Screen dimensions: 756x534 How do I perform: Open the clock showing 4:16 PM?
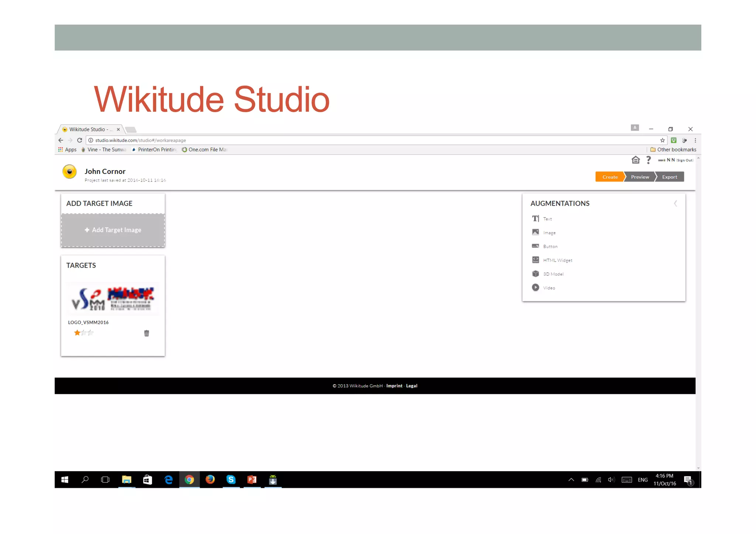pos(664,480)
